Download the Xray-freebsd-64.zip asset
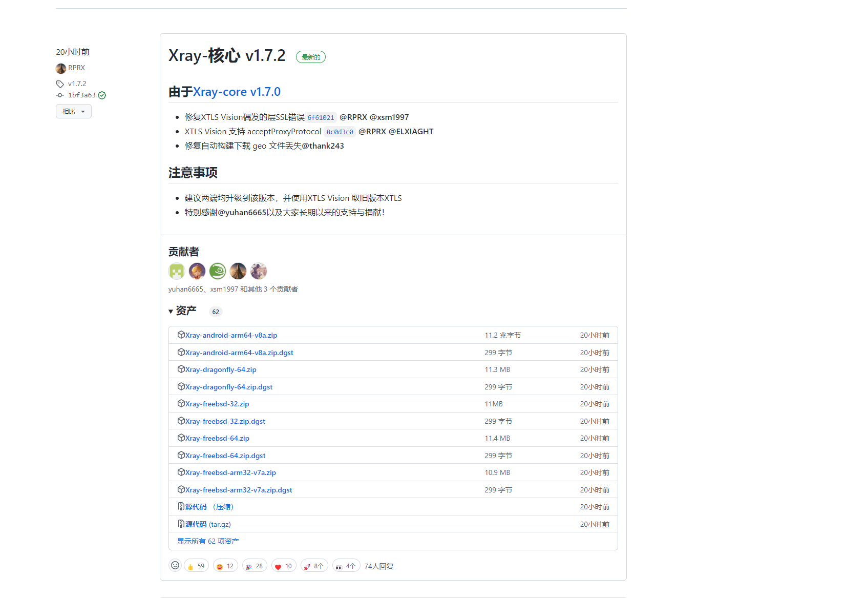Screen dimensions: 868x598 [x=217, y=438]
